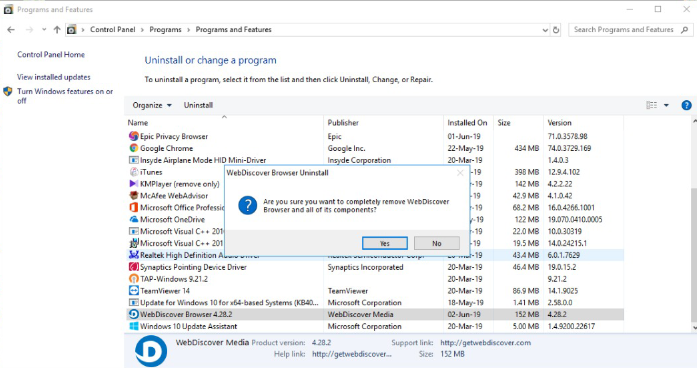Select the Google Chrome icon
Screen dimensions: 697x368
pos(134,148)
